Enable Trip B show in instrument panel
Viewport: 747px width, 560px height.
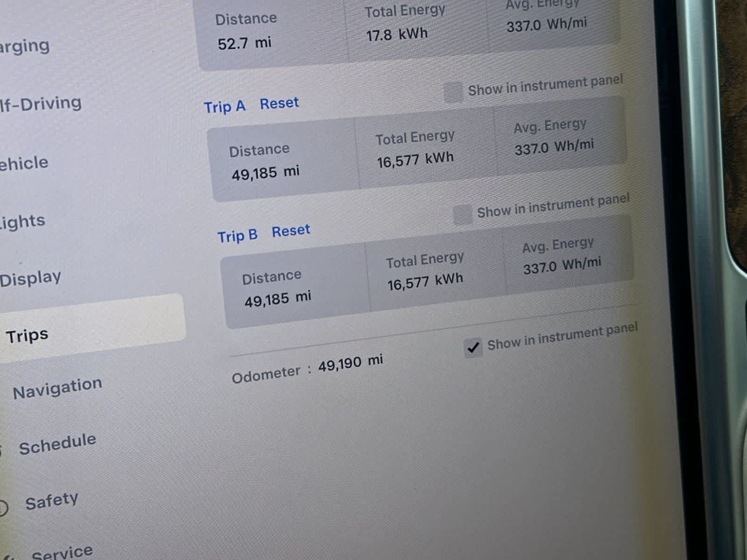462,215
